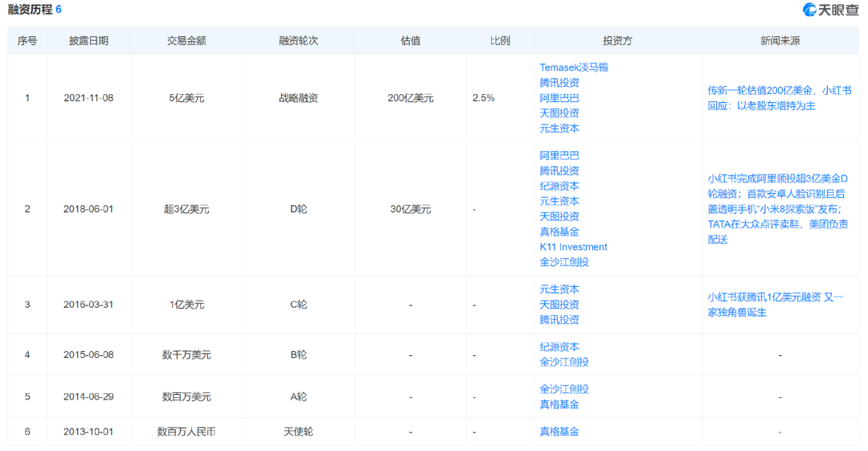Click the 融资轮次 column header
Viewport: 868px width, 451px height.
[298, 40]
